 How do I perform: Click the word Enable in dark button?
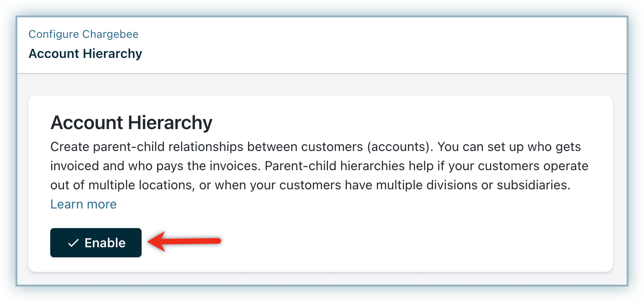[x=105, y=243]
